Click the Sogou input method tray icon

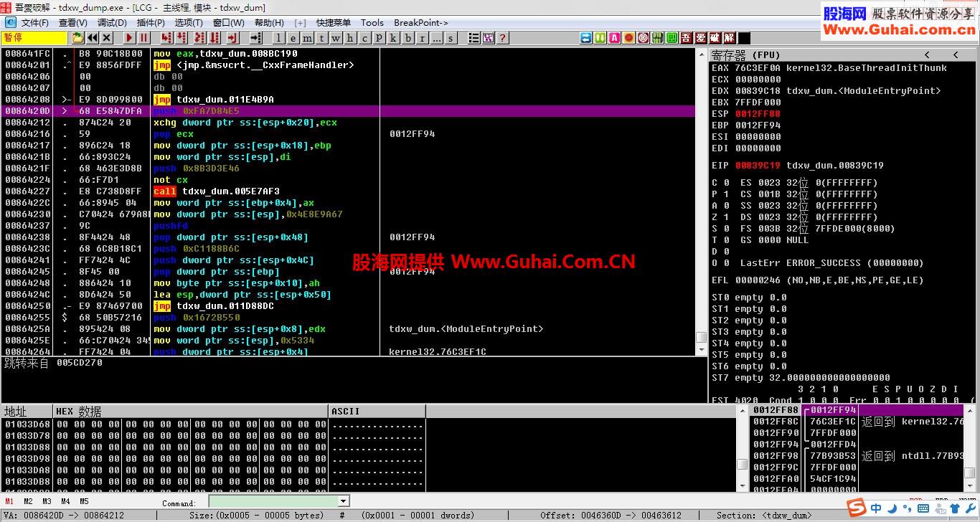click(857, 508)
